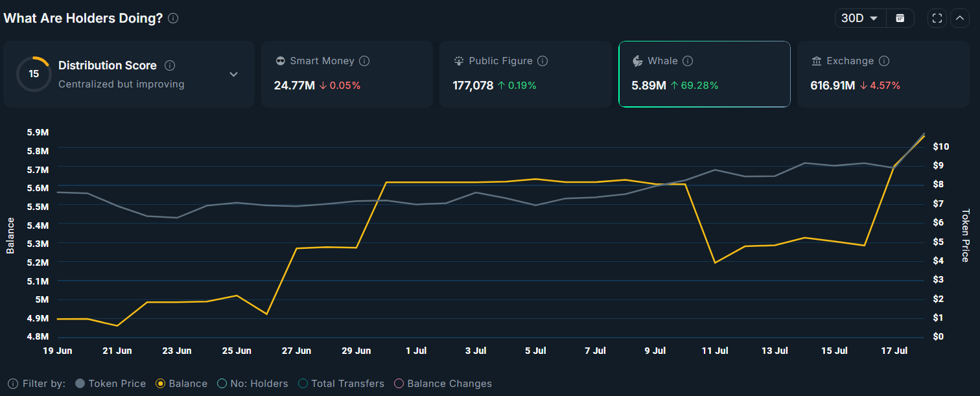This screenshot has width=980, height=396.
Task: Toggle the Balance filter off
Action: pyautogui.click(x=181, y=384)
